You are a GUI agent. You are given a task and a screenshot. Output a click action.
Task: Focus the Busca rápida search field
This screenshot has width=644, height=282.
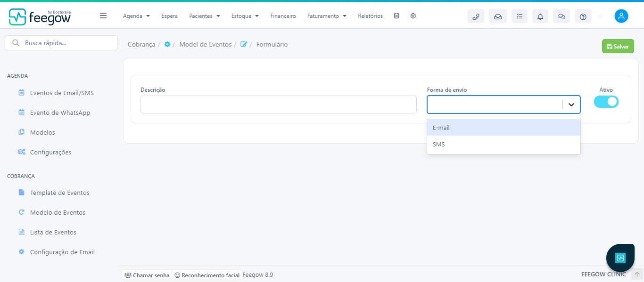[61, 43]
